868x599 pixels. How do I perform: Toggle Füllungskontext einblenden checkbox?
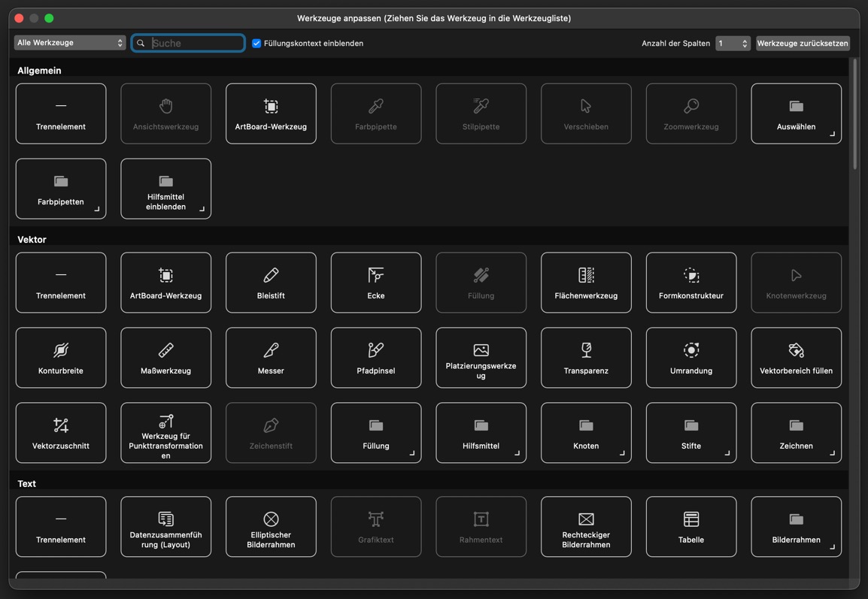coord(256,44)
